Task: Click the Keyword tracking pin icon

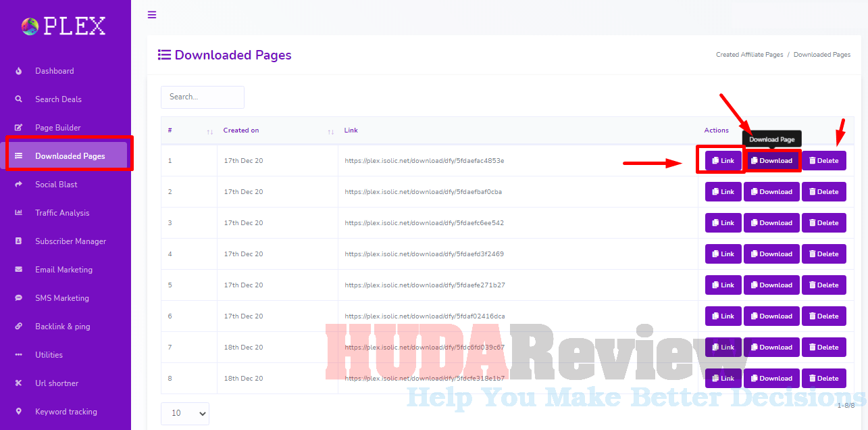Action: tap(19, 412)
